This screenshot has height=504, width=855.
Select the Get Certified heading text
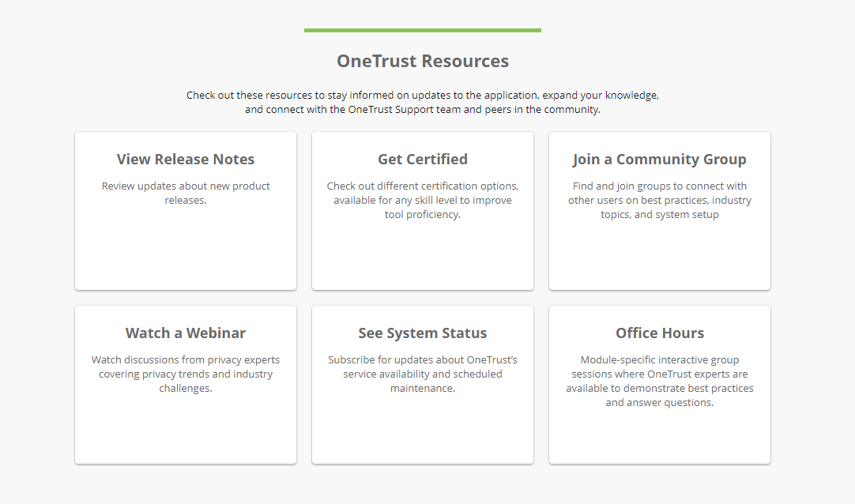[422, 159]
